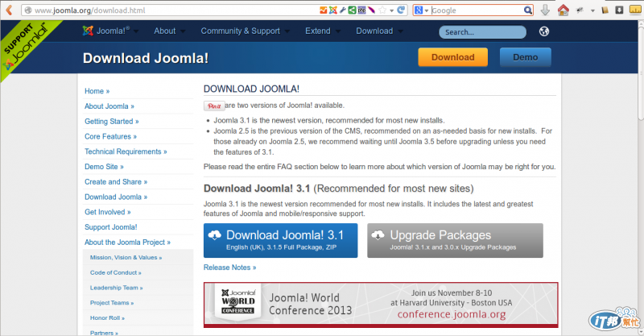Open the Leadership Team link

click(x=116, y=288)
